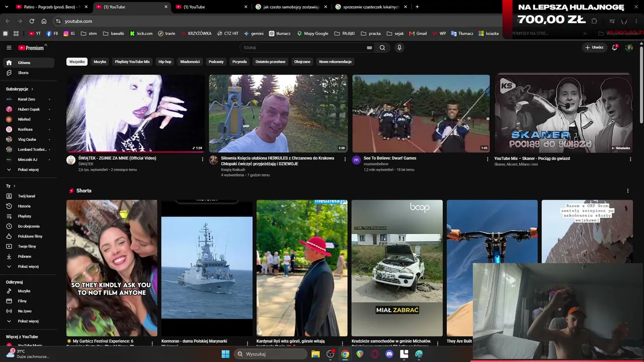This screenshot has height=362, width=644.
Task: Open Na żywo live section
Action: 28,311
